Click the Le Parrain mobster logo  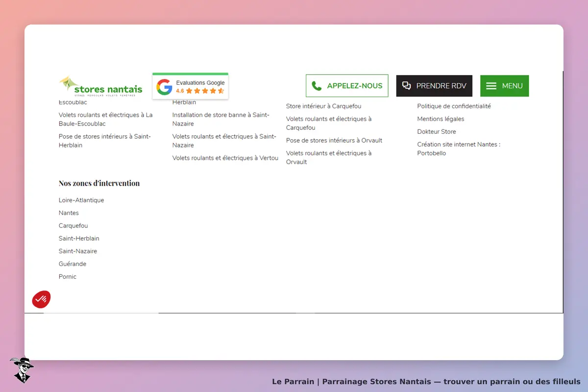pyautogui.click(x=21, y=370)
